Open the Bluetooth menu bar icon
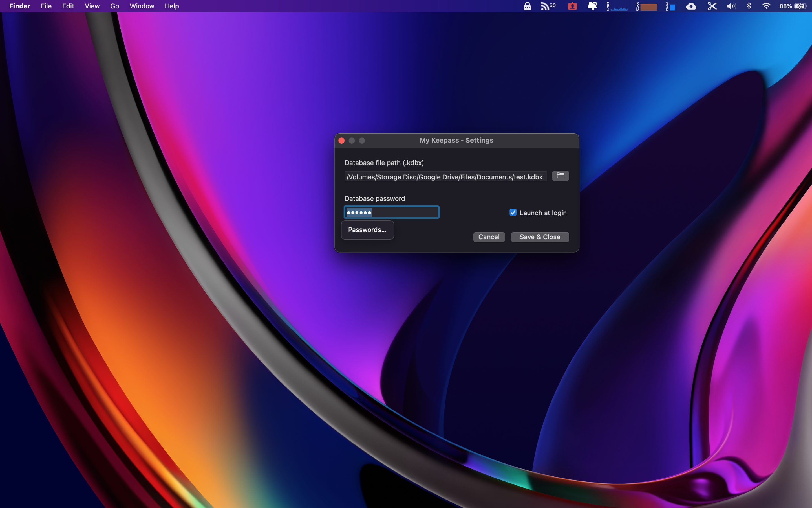The image size is (812, 508). (749, 6)
